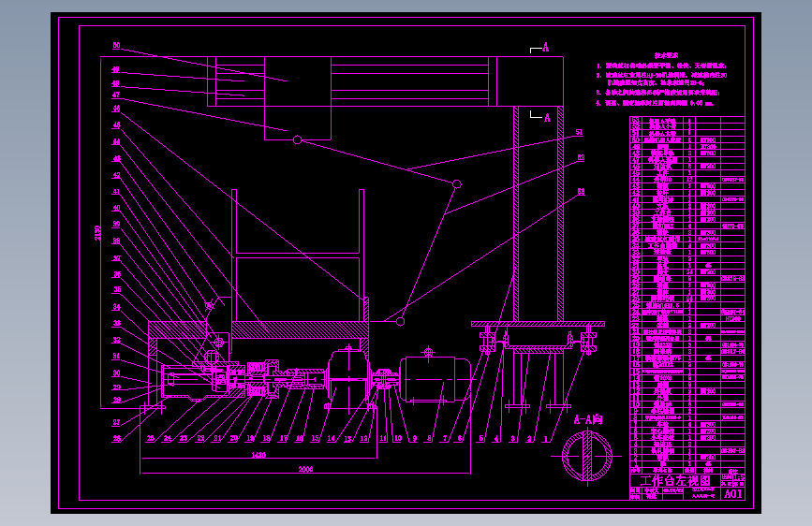Click bottom-row leader callout 10
This screenshot has height=526, width=812.
(x=398, y=439)
